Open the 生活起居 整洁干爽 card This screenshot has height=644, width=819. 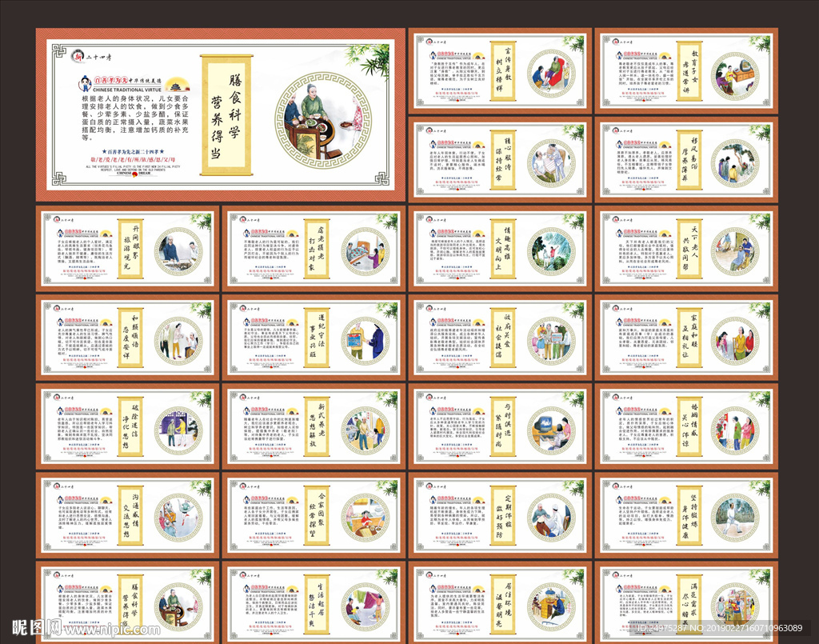[314, 602]
